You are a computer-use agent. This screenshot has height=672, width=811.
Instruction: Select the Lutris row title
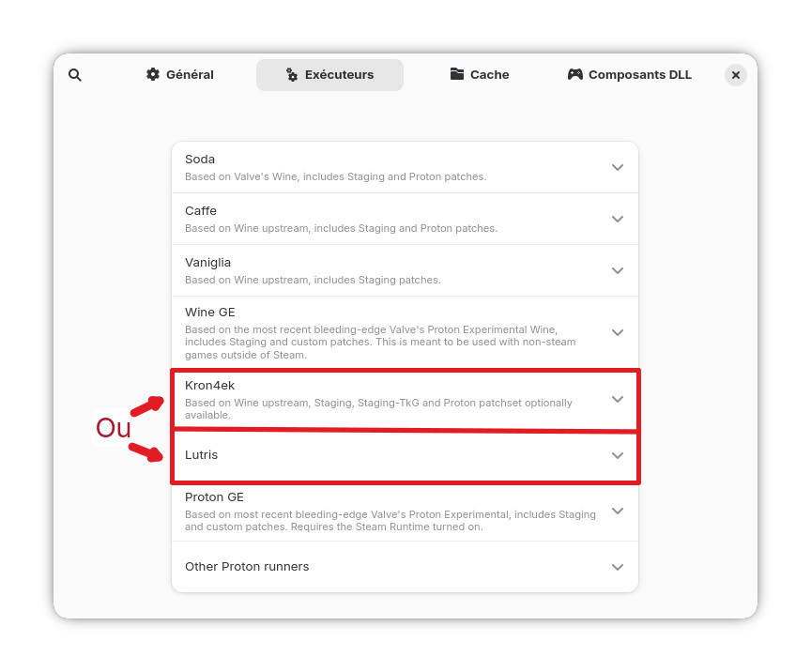(202, 455)
